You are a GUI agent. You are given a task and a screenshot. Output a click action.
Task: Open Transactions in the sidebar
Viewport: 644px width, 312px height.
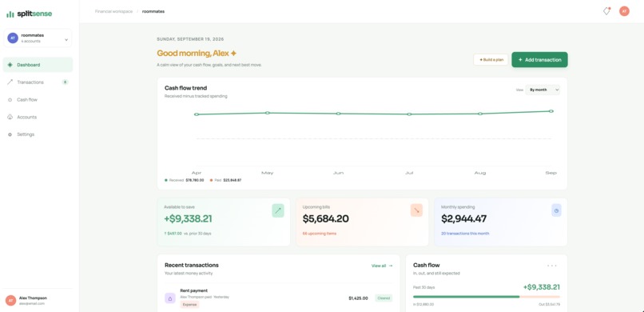coord(38,82)
